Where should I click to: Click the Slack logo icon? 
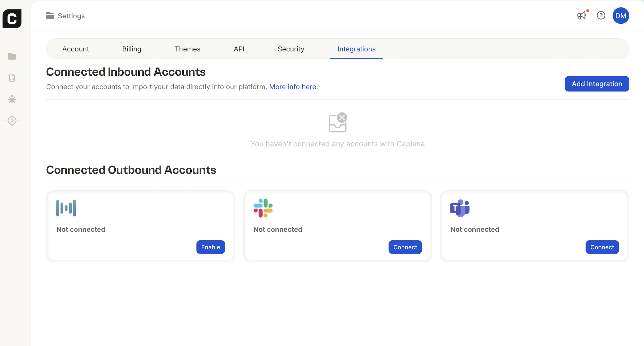pyautogui.click(x=263, y=208)
